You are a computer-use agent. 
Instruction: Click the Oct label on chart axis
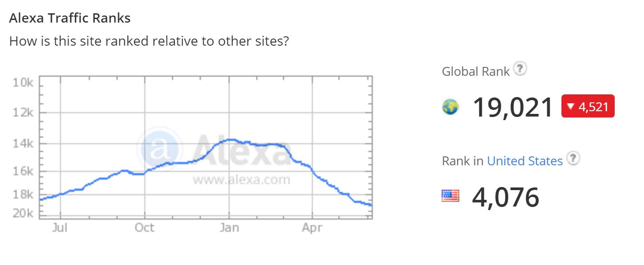[x=144, y=228]
